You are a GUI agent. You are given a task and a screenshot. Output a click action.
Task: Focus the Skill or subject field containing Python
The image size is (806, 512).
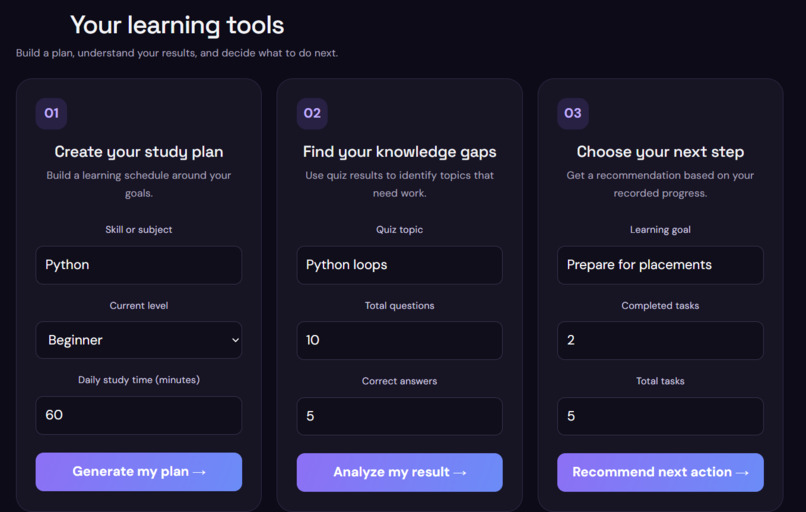(x=138, y=265)
